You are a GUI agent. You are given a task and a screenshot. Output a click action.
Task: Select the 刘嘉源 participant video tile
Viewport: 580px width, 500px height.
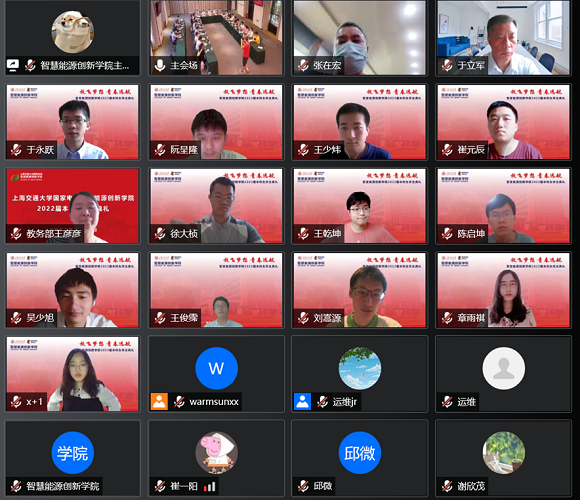tap(360, 290)
